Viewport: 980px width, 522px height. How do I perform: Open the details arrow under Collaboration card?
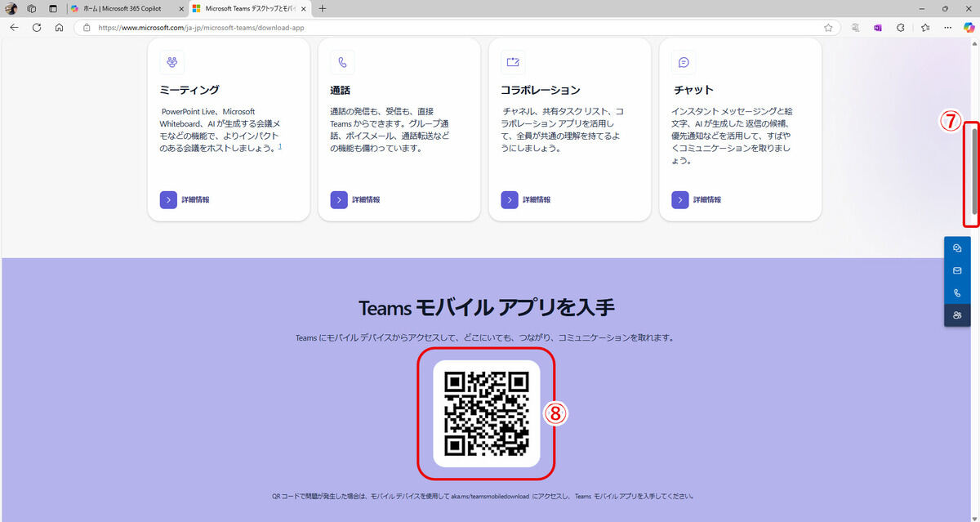[510, 199]
